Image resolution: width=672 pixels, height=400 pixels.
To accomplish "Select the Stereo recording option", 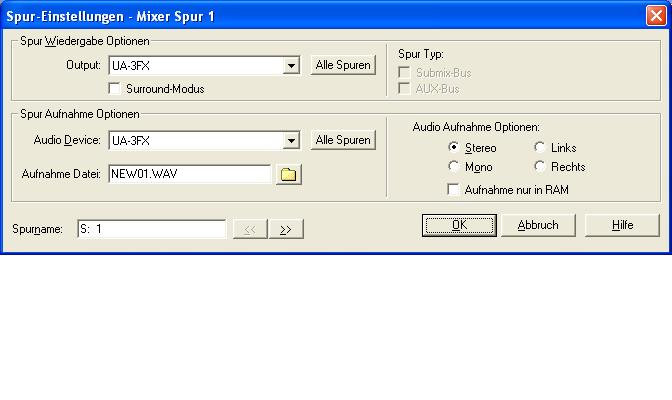I will click(453, 147).
